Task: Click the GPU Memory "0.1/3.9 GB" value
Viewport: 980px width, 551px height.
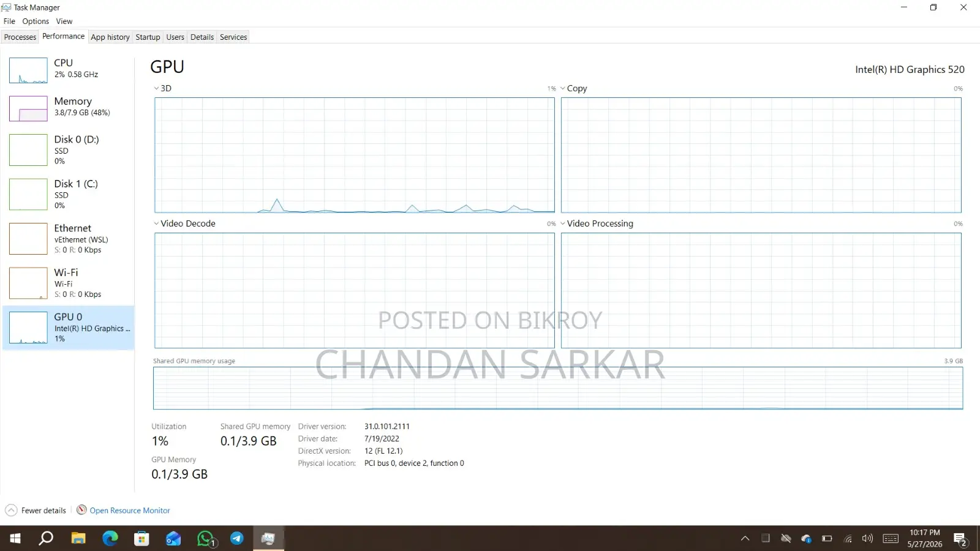Action: pos(179,474)
